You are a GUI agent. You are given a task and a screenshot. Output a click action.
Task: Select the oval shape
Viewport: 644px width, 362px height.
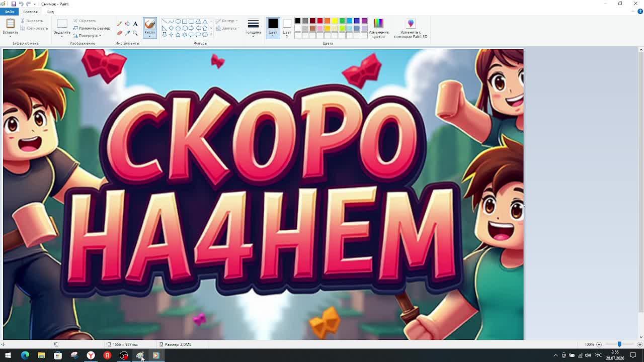pyautogui.click(x=178, y=21)
